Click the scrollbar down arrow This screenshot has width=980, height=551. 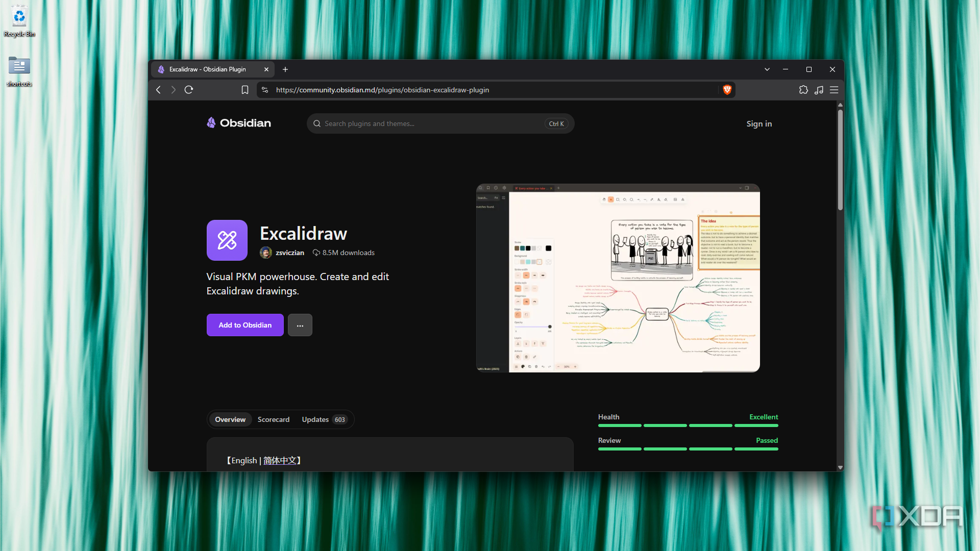(840, 467)
